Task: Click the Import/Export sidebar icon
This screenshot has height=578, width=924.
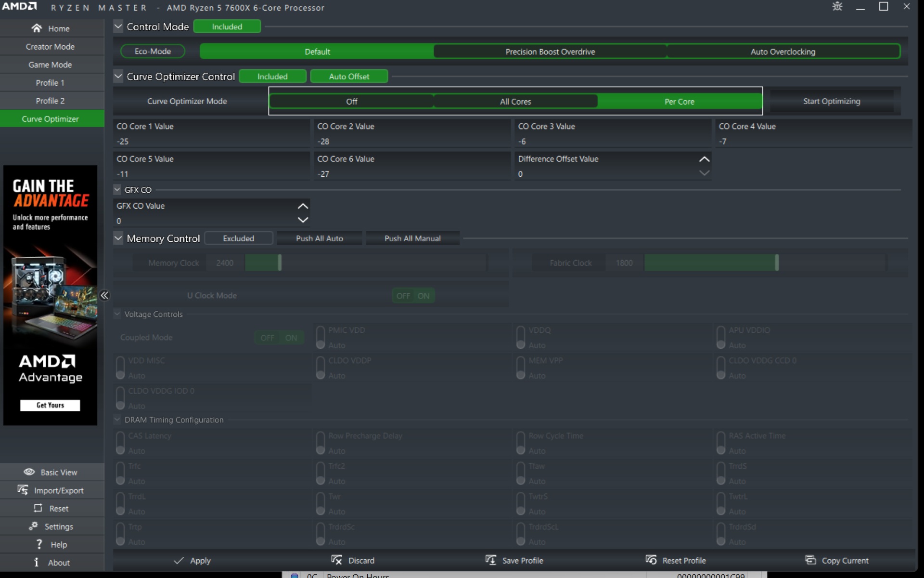Action: pos(23,490)
